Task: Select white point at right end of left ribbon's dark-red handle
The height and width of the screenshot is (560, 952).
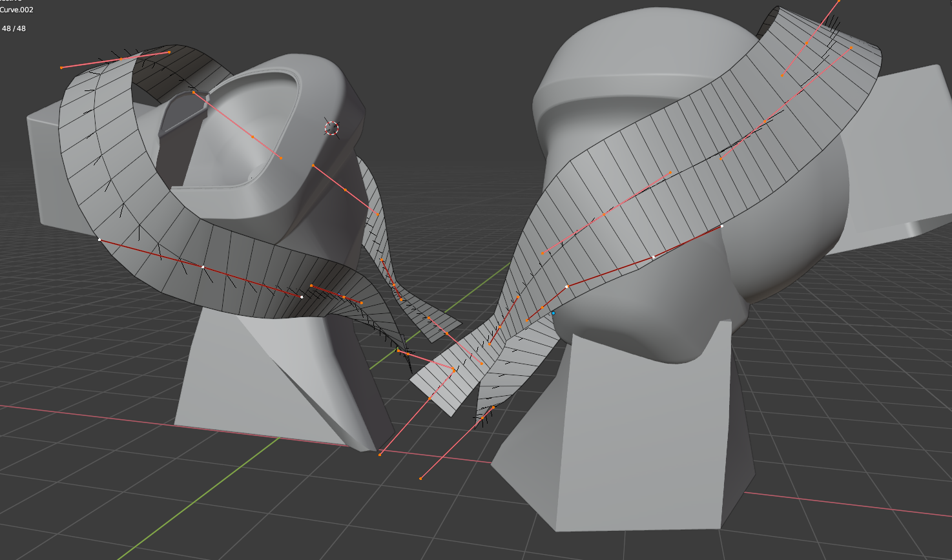Action: [302, 296]
